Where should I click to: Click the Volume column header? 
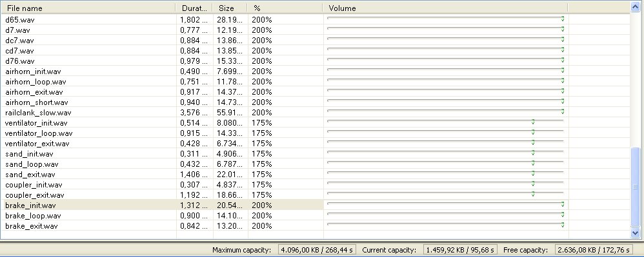445,8
